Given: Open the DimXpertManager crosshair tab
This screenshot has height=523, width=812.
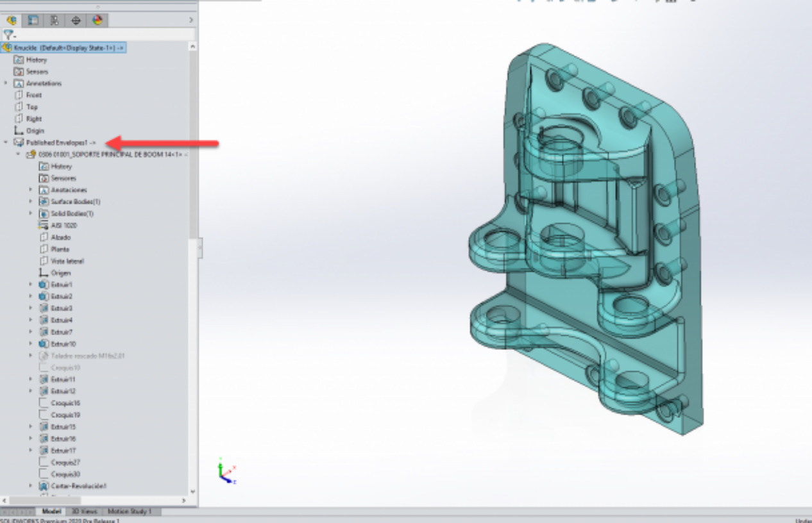Looking at the screenshot, I should click(x=76, y=21).
